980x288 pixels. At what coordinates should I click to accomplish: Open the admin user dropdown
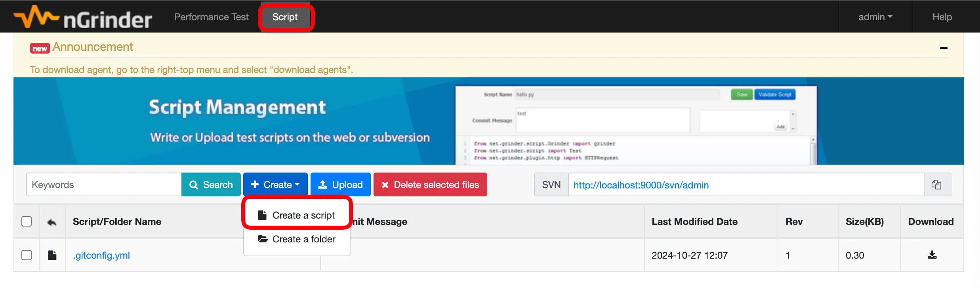[875, 17]
